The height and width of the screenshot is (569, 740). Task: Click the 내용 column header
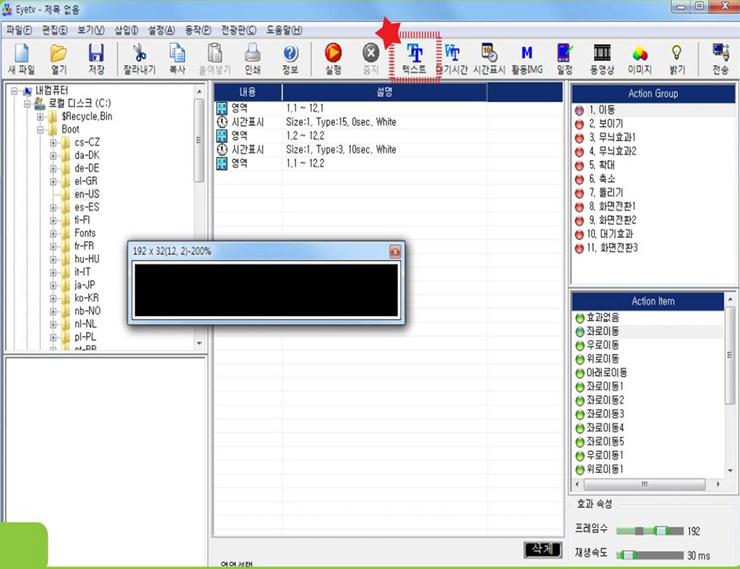pyautogui.click(x=248, y=92)
